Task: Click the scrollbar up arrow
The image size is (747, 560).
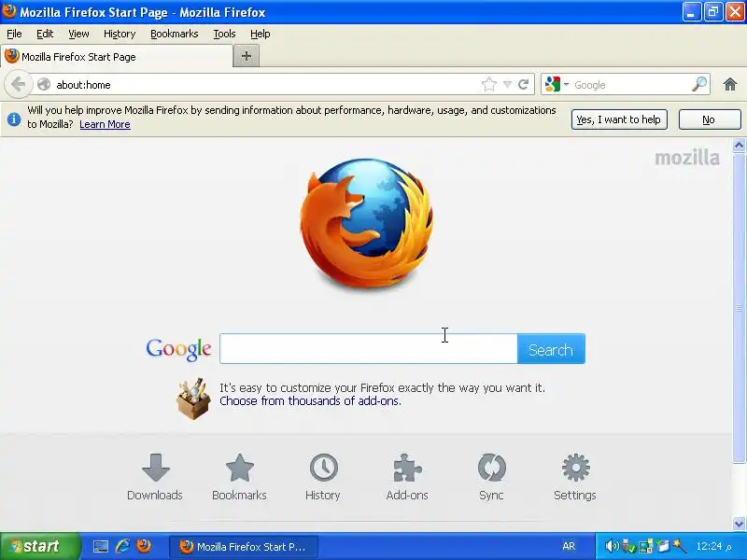Action: (739, 145)
